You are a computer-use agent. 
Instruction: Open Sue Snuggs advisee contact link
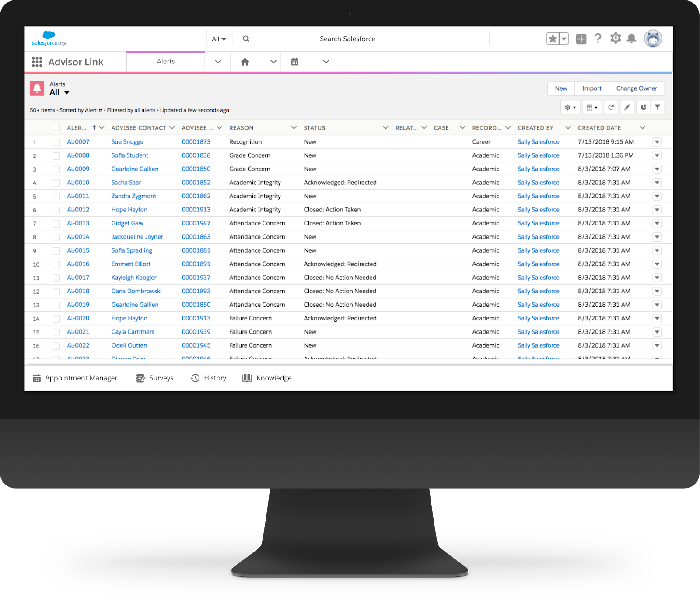(127, 142)
